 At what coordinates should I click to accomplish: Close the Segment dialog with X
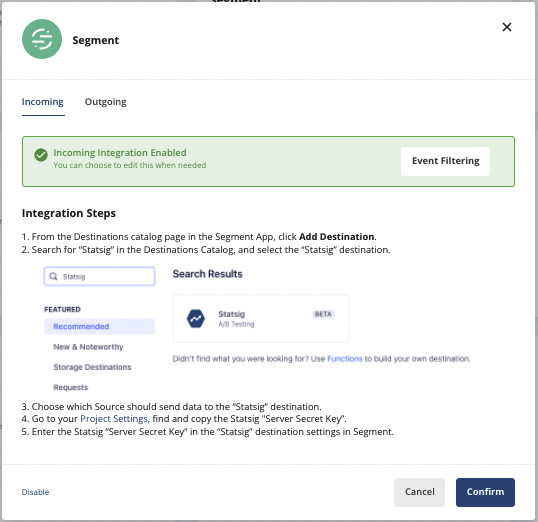(506, 27)
